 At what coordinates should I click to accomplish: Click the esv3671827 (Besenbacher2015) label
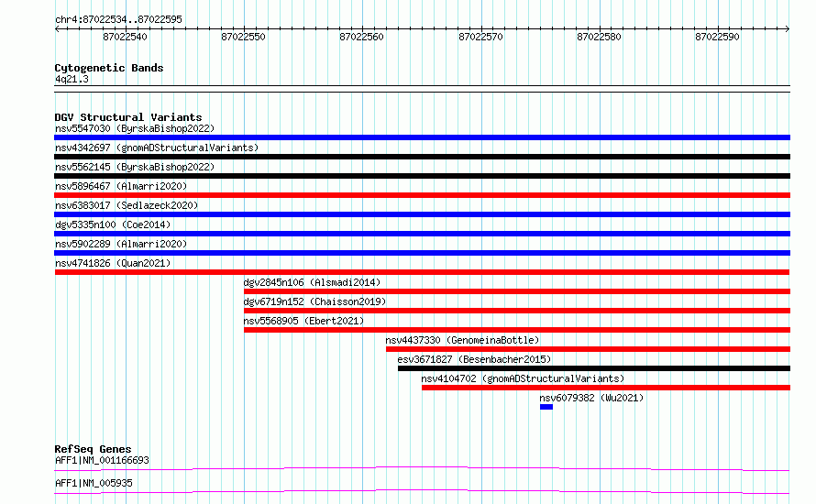[x=474, y=359]
